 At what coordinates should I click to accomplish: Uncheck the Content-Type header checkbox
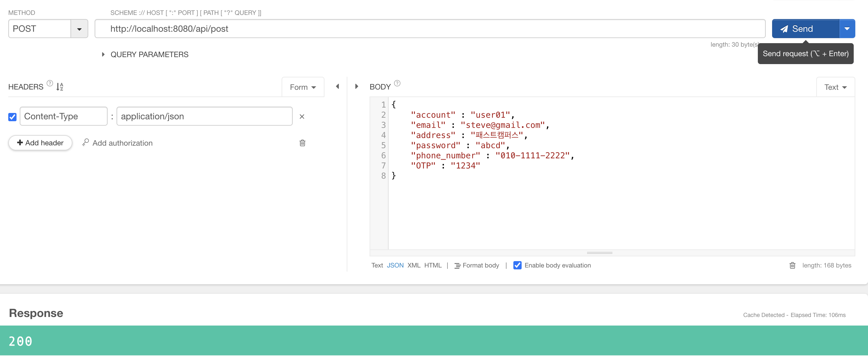(x=12, y=117)
